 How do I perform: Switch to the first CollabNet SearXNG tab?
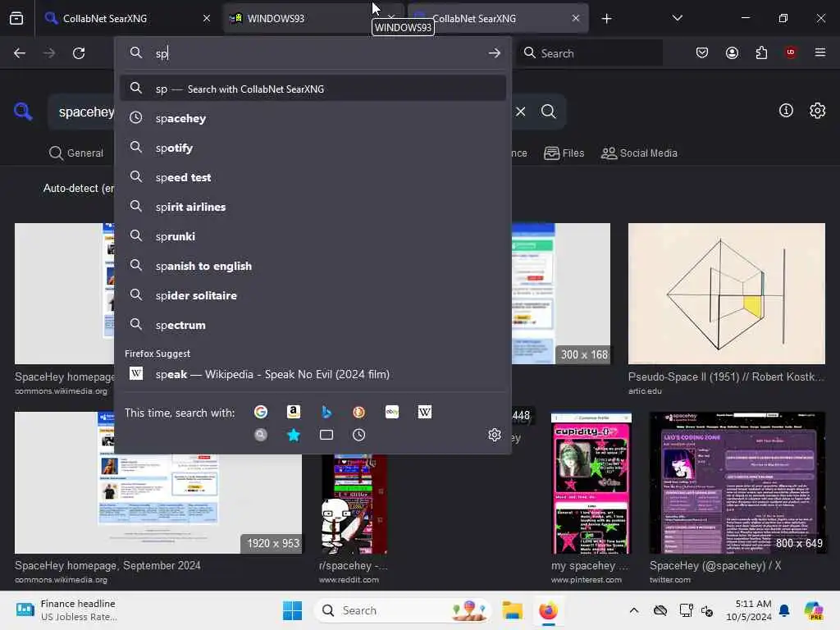pyautogui.click(x=126, y=18)
